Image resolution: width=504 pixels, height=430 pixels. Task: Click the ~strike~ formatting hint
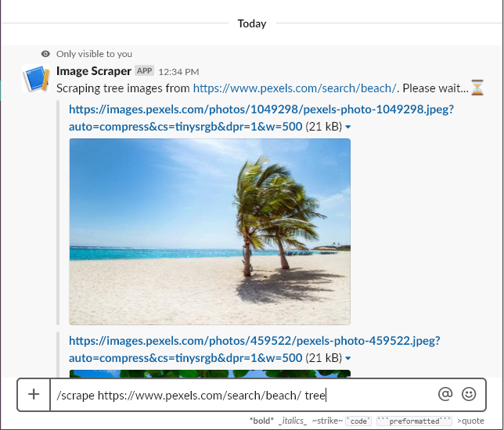pos(327,421)
